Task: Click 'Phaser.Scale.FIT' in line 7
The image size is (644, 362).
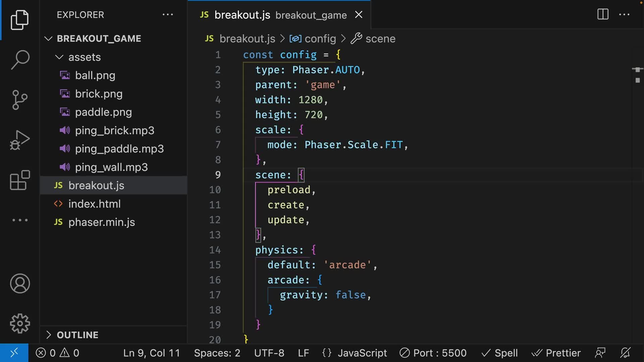Action: [x=354, y=145]
